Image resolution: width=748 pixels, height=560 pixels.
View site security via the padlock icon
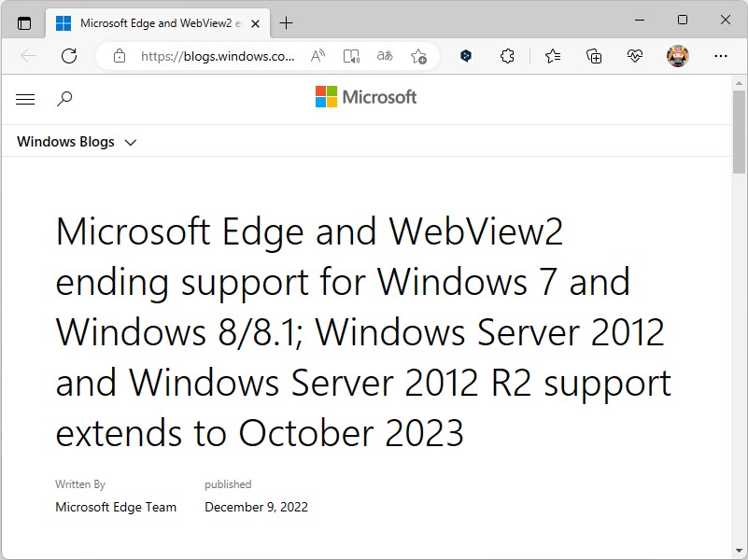pyautogui.click(x=119, y=56)
